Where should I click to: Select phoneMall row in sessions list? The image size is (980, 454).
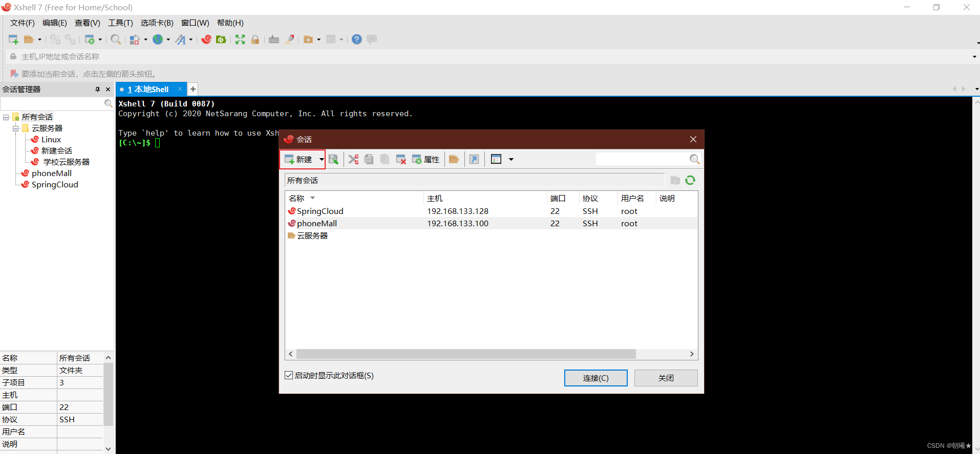click(x=491, y=223)
